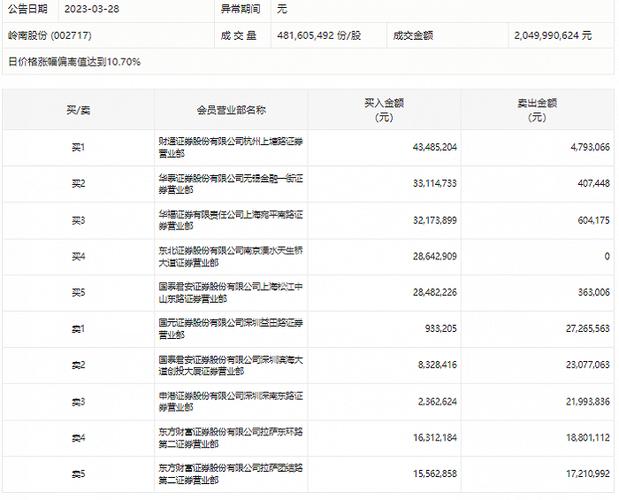
Task: Click the 会员营业部名称 column header
Action: (x=231, y=110)
